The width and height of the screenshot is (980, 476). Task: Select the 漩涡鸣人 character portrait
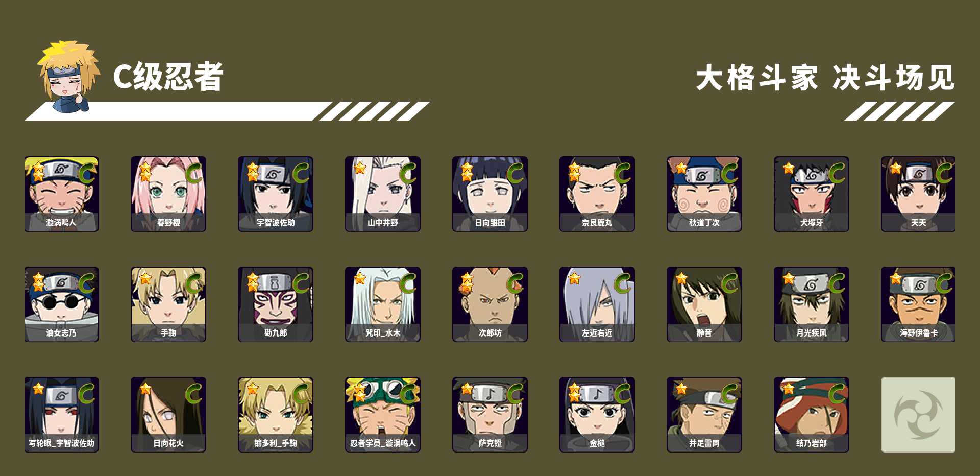click(x=61, y=194)
